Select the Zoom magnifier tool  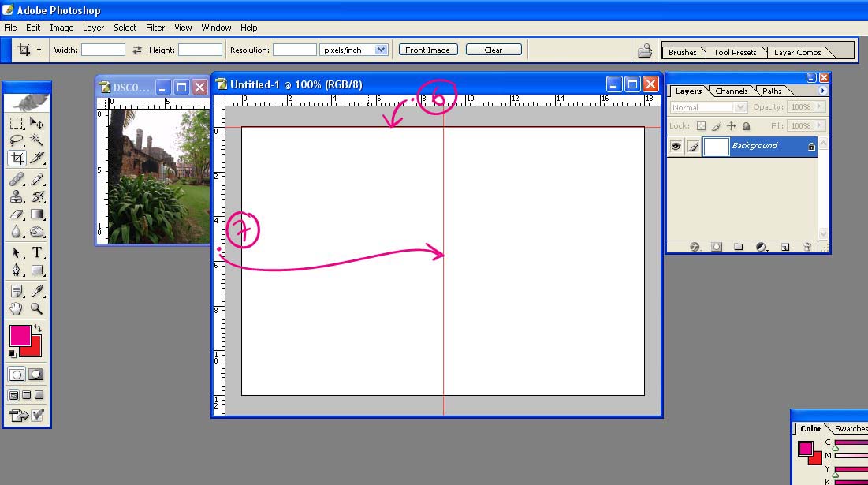tap(36, 309)
